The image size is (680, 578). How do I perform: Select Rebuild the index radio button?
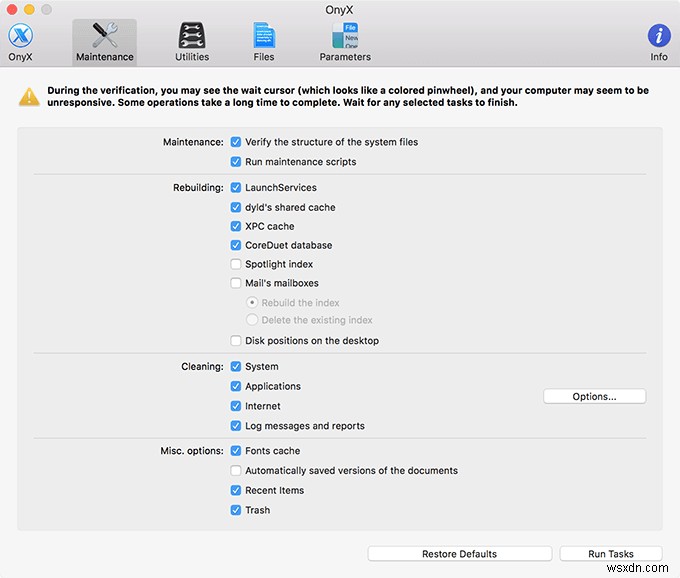pos(252,303)
